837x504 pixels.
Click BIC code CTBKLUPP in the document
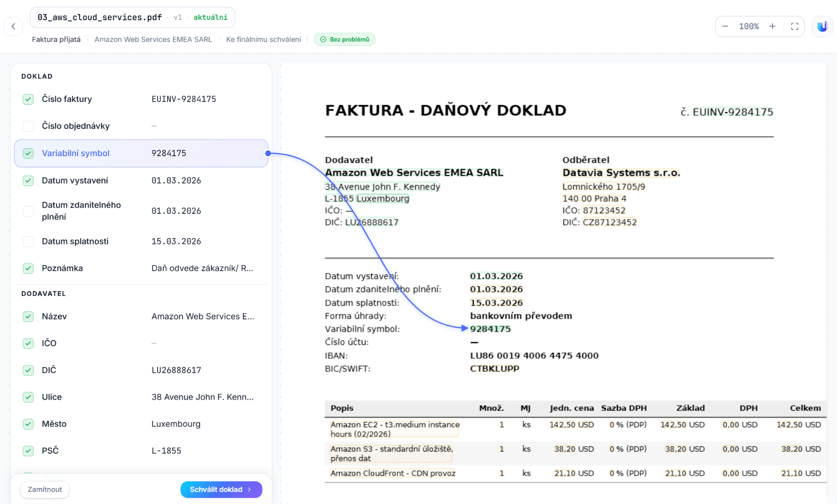click(x=494, y=369)
